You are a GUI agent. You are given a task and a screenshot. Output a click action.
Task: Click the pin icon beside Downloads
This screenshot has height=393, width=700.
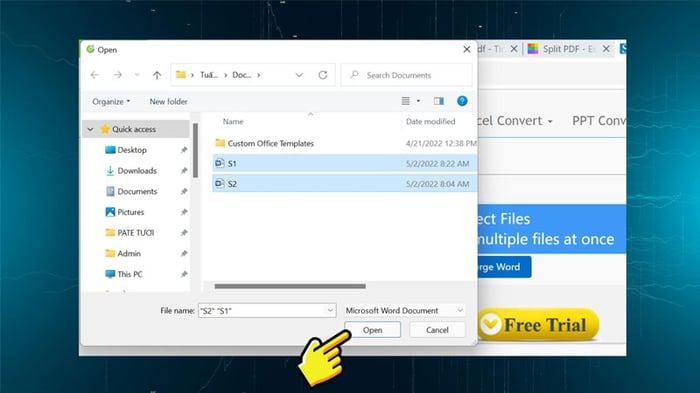click(183, 171)
